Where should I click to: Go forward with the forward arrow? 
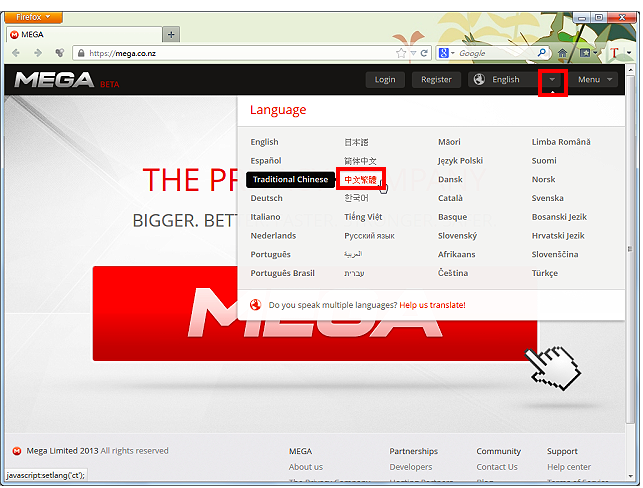[x=38, y=53]
